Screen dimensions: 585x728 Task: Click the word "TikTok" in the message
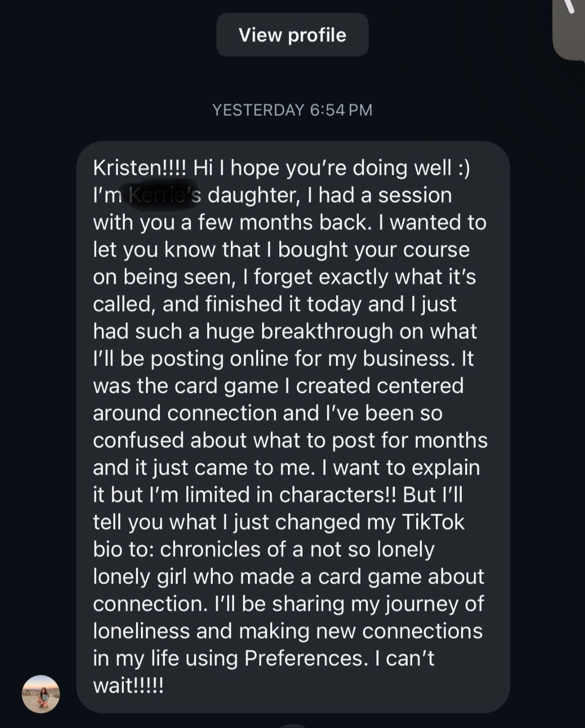[432, 522]
